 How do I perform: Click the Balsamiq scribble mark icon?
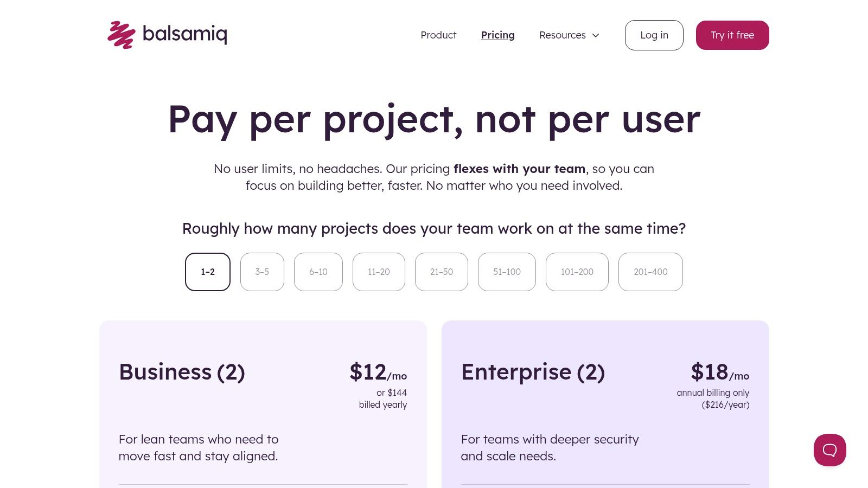pos(122,35)
